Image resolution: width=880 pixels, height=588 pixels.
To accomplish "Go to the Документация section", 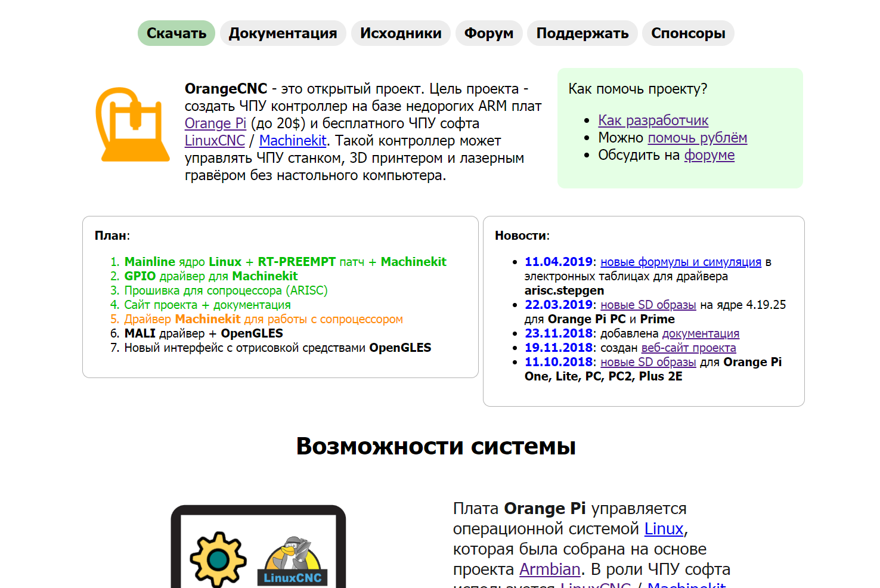I will pyautogui.click(x=283, y=33).
